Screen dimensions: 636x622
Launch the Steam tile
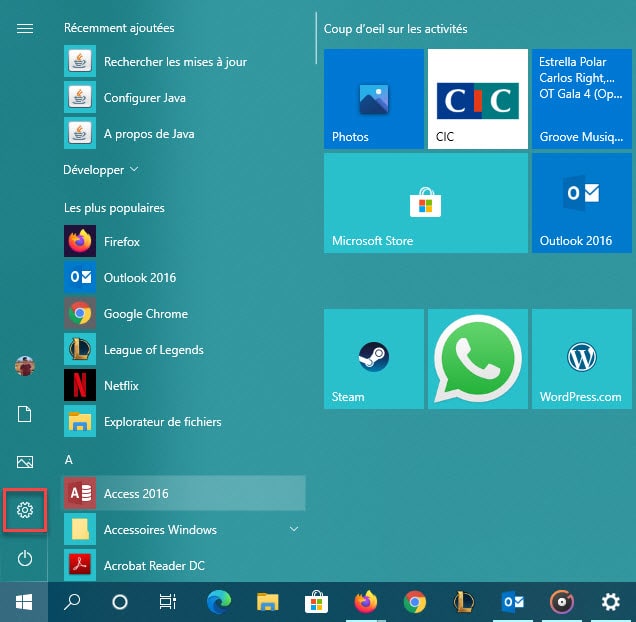click(374, 359)
